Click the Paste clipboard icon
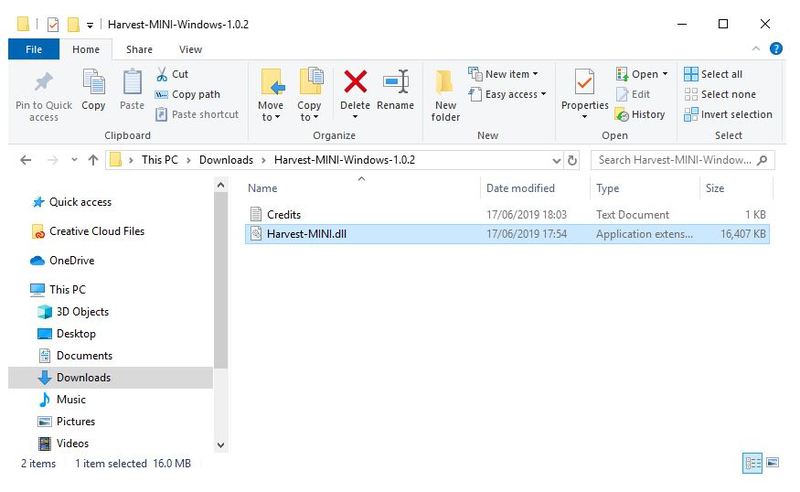 [x=132, y=82]
